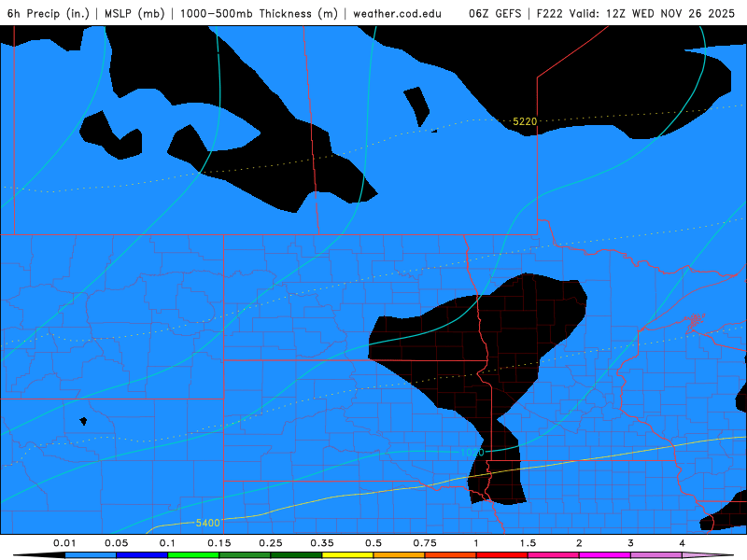Select the hot pink 1.5–2 legend swatch
Screen dimensions: 747x560
point(554,555)
